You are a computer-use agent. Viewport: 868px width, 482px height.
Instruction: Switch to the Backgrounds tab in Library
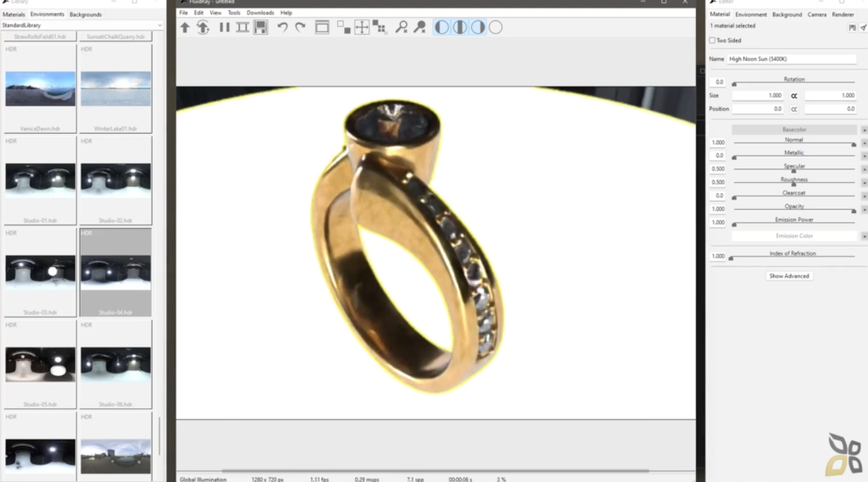click(86, 14)
